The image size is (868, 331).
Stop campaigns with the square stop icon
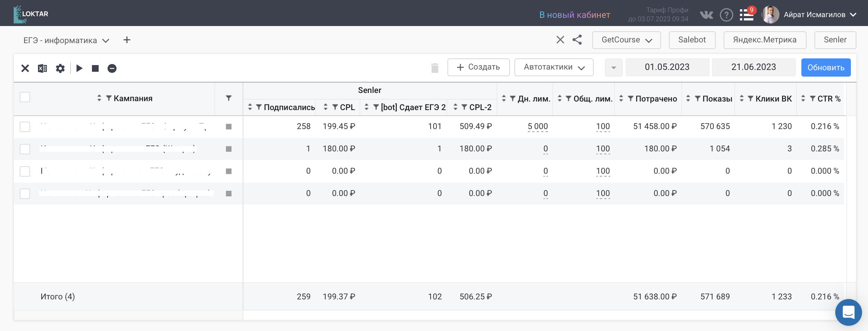[x=95, y=68]
